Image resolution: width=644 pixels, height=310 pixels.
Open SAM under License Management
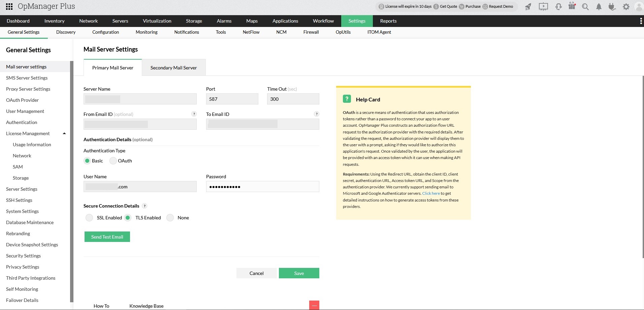[x=18, y=167]
